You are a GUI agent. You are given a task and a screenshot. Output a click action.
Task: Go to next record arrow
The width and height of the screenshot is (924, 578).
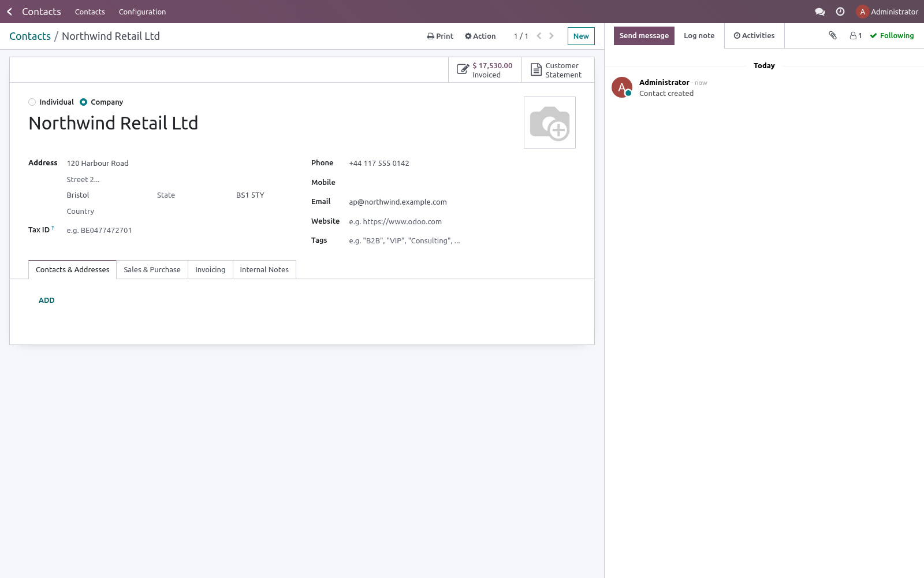click(x=552, y=36)
